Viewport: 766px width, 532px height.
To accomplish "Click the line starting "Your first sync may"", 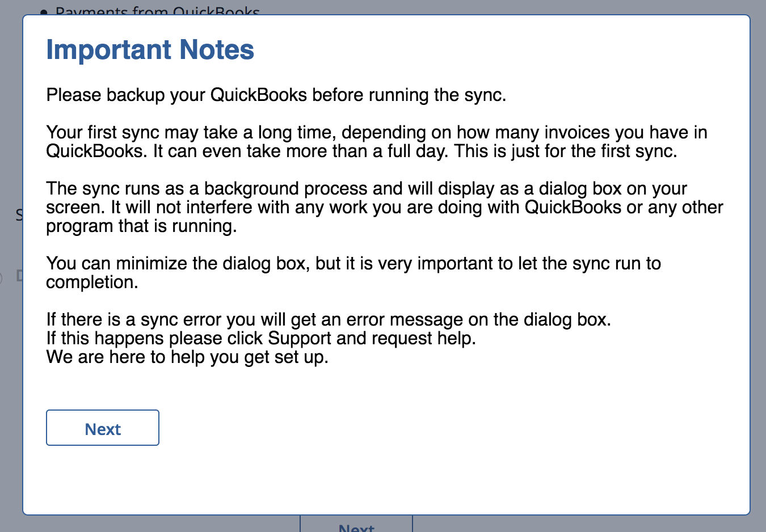I will point(376,132).
